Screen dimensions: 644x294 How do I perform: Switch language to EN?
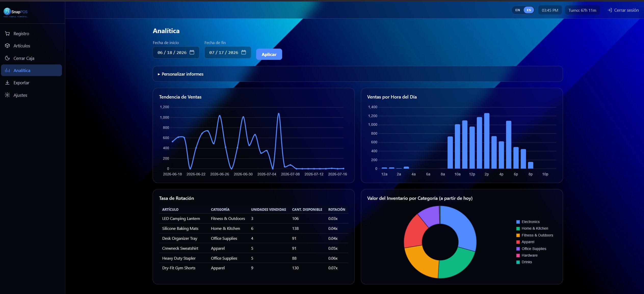coord(517,10)
